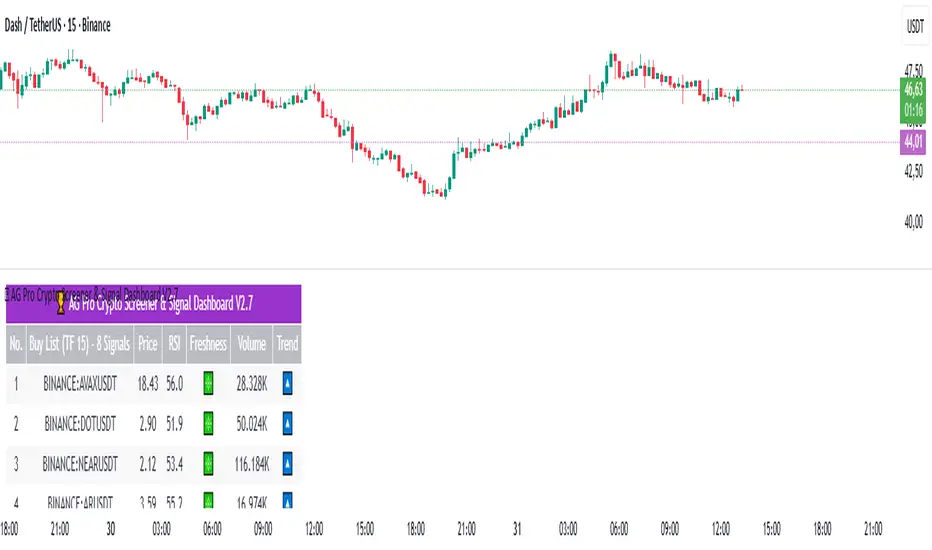Click the trophy icon in dashboard title

pyautogui.click(x=62, y=302)
